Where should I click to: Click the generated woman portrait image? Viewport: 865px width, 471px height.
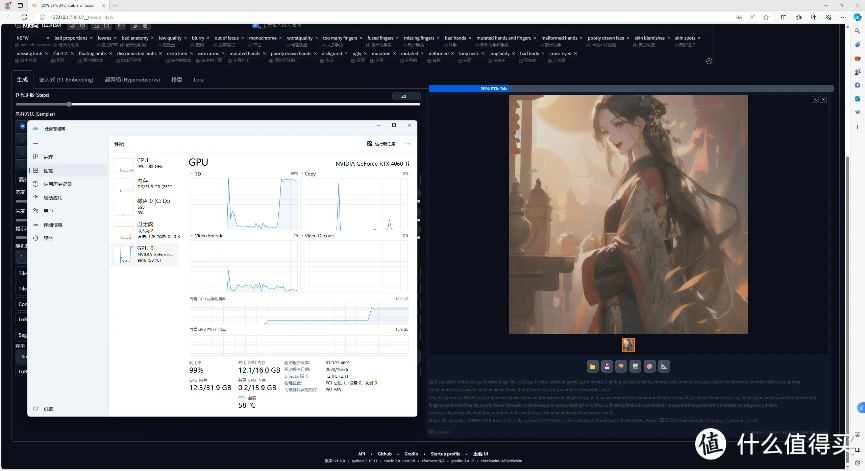[628, 214]
